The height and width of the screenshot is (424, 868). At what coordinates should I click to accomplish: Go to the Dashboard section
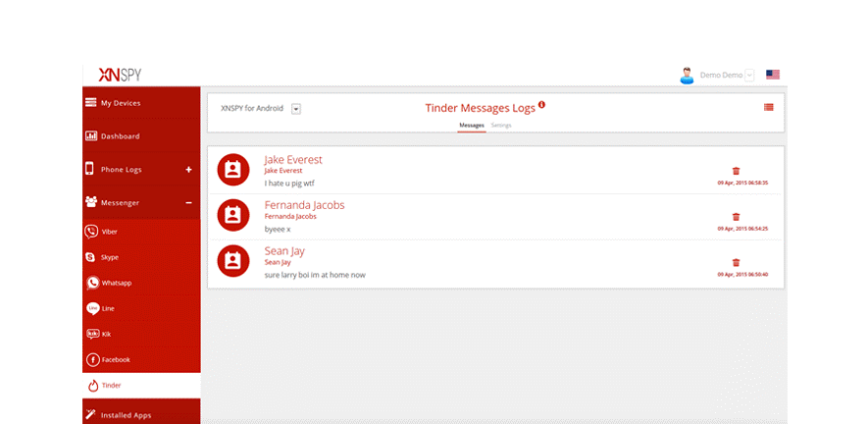click(141, 136)
